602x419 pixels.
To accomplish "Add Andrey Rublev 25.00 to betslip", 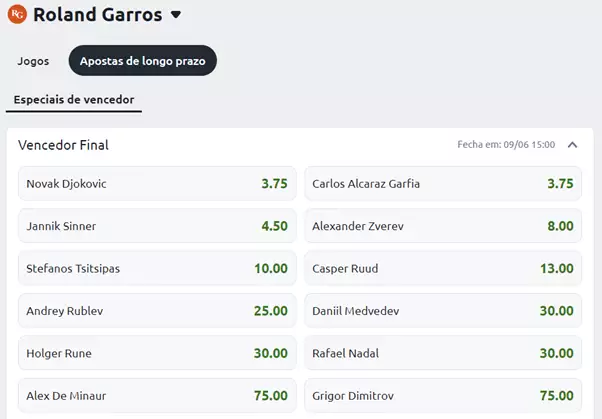I will [x=157, y=311].
